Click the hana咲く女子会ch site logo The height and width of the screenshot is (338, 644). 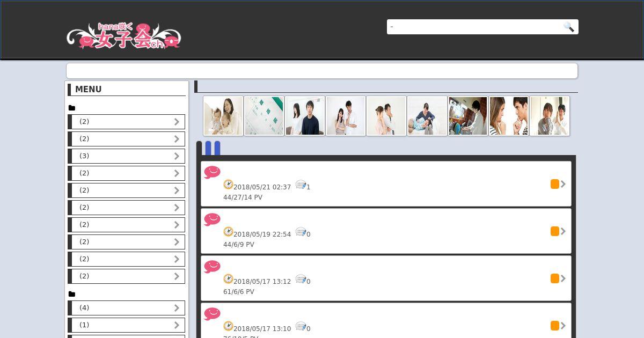click(x=124, y=36)
